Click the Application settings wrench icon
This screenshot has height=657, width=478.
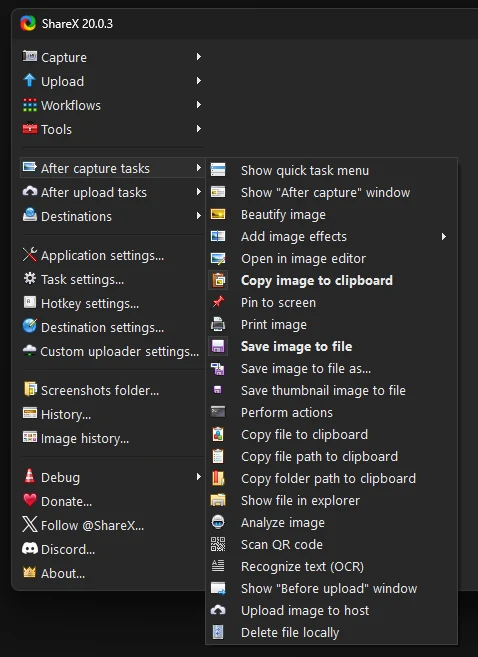pyautogui.click(x=29, y=254)
